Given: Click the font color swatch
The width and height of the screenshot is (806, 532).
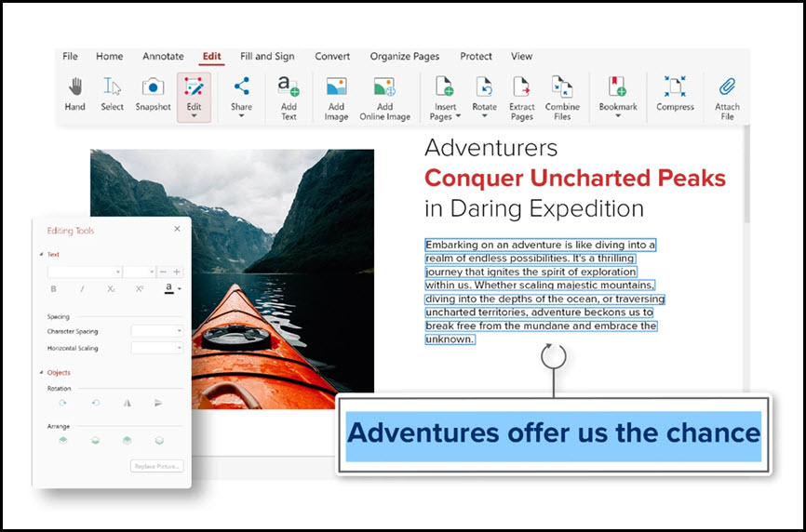Looking at the screenshot, I should coord(168,288).
